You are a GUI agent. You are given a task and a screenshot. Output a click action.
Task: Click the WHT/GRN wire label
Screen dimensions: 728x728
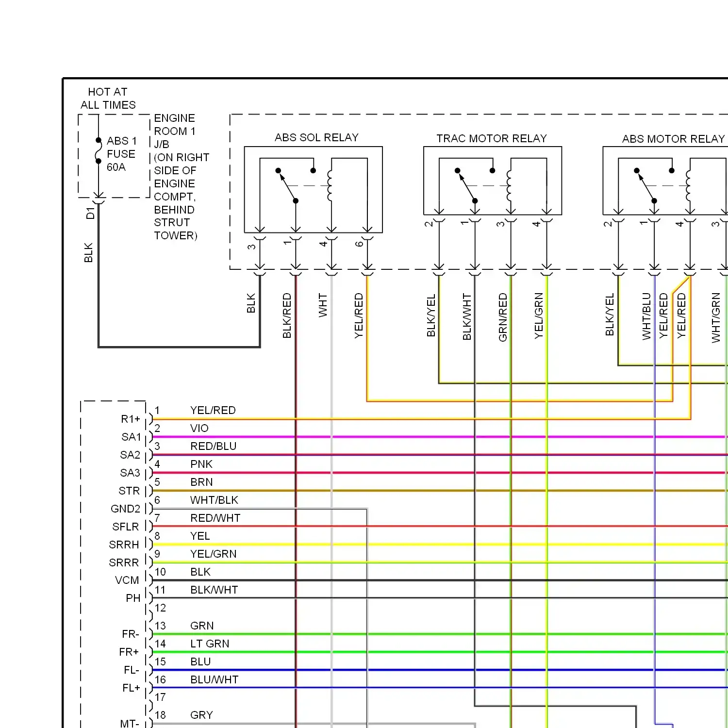click(716, 317)
